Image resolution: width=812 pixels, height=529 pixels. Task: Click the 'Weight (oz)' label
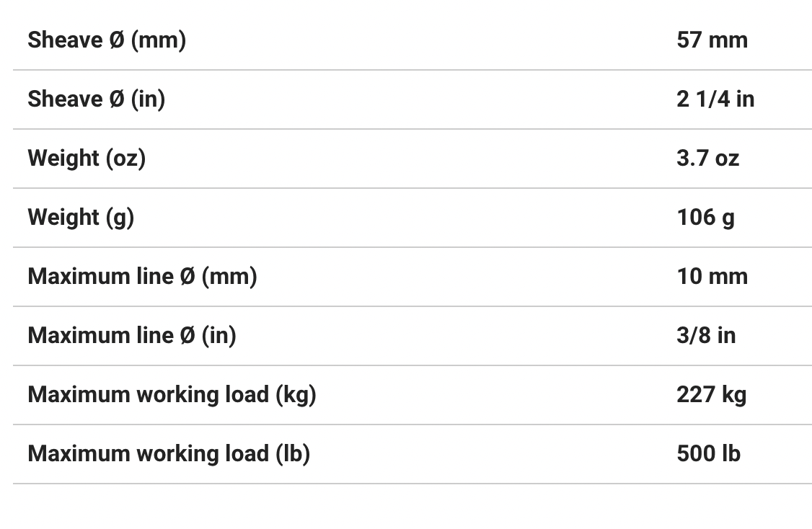pyautogui.click(x=87, y=158)
